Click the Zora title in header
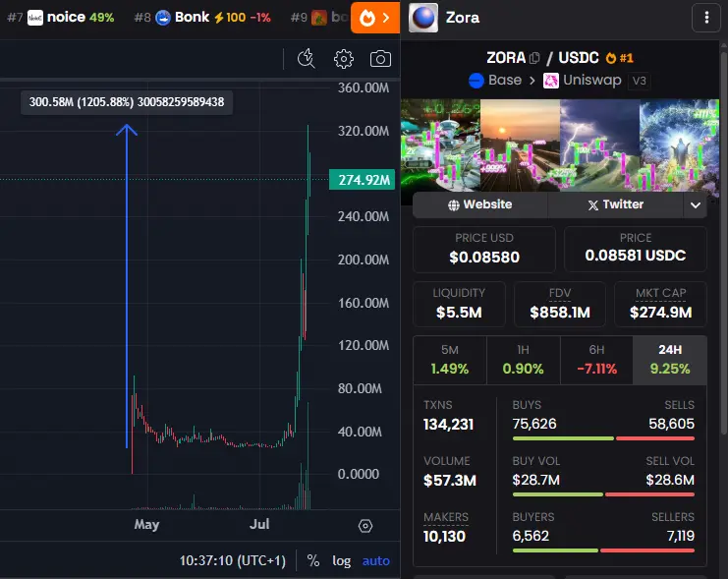 pyautogui.click(x=463, y=18)
